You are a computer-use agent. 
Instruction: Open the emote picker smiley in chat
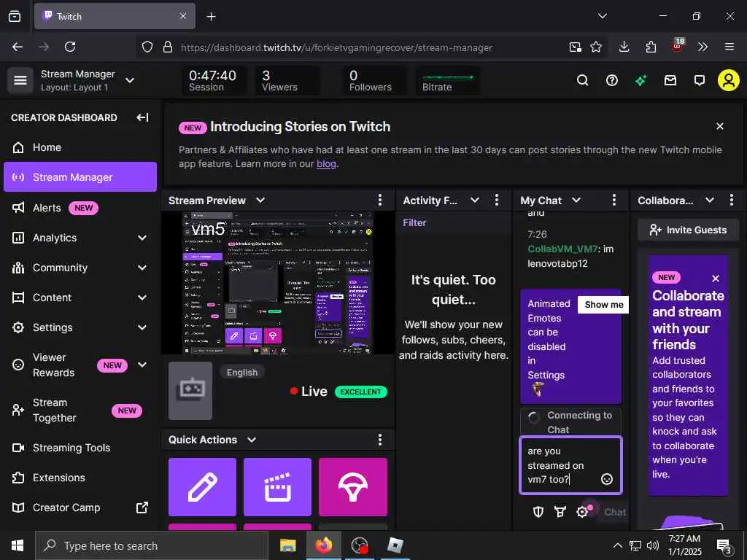tap(606, 479)
